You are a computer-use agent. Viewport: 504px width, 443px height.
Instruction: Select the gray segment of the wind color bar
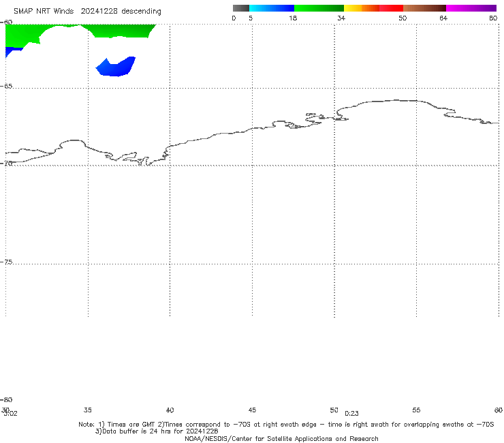[x=241, y=8]
